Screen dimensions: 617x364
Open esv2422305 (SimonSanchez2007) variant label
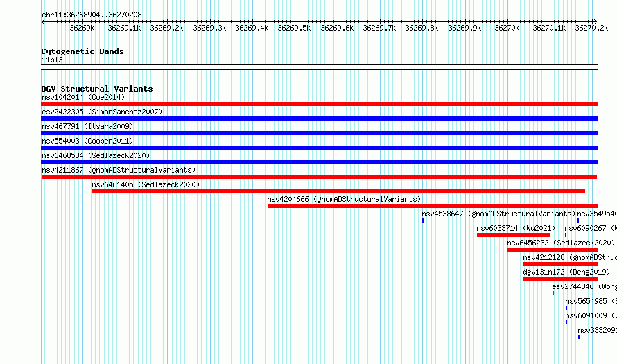click(x=102, y=112)
